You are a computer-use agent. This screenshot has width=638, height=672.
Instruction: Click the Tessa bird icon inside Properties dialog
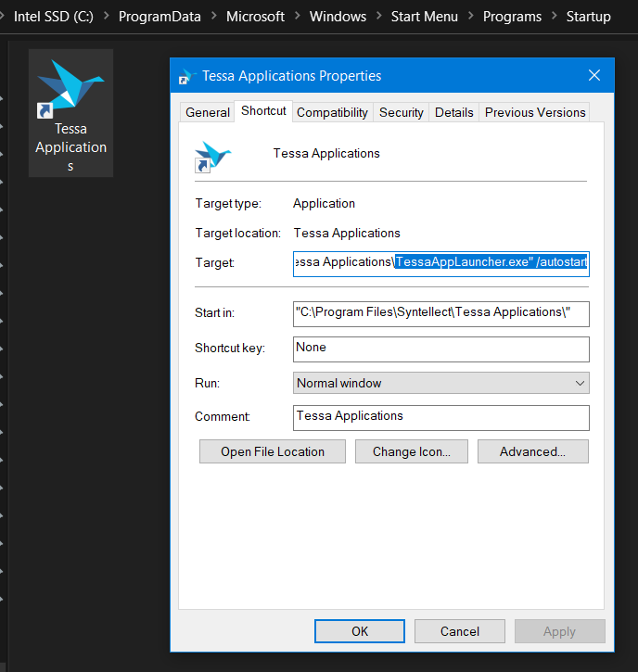(213, 157)
